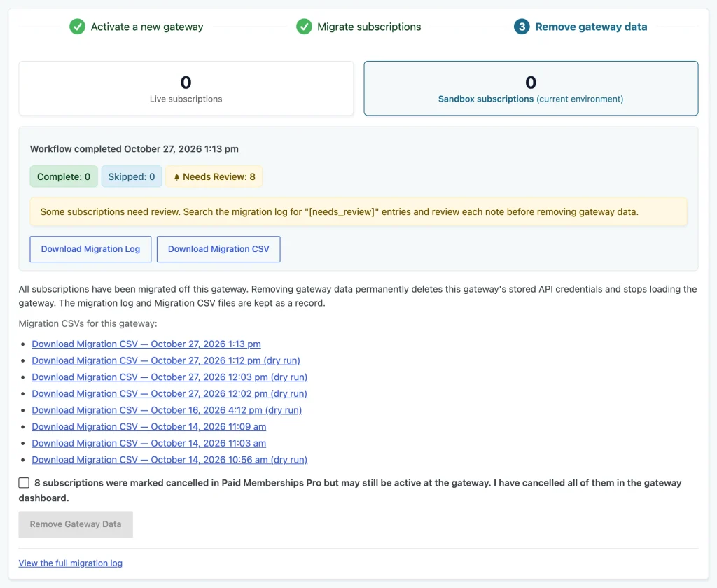
Task: Download the October 27 1:12 pm dry run CSV
Action: coord(166,360)
